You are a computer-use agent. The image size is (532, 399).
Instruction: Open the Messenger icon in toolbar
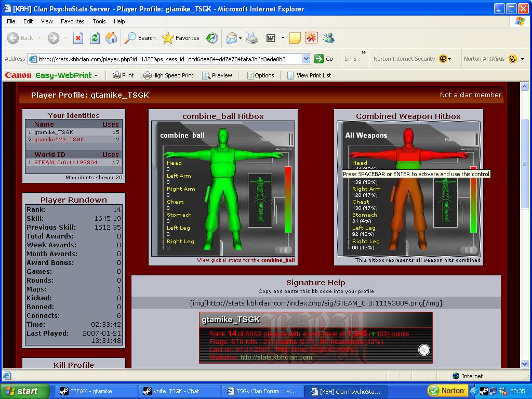(x=328, y=38)
